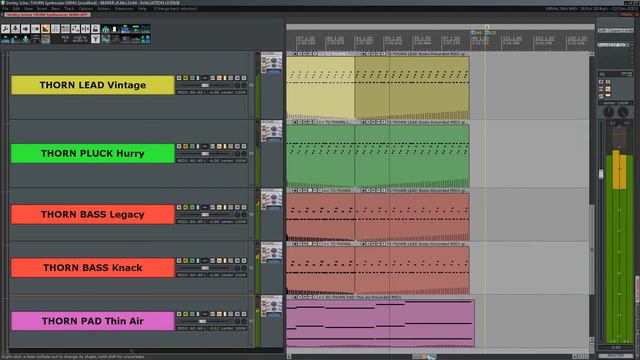Click volume slider on THORN PAD Thin Air track
The width and height of the screenshot is (640, 360).
(x=202, y=321)
